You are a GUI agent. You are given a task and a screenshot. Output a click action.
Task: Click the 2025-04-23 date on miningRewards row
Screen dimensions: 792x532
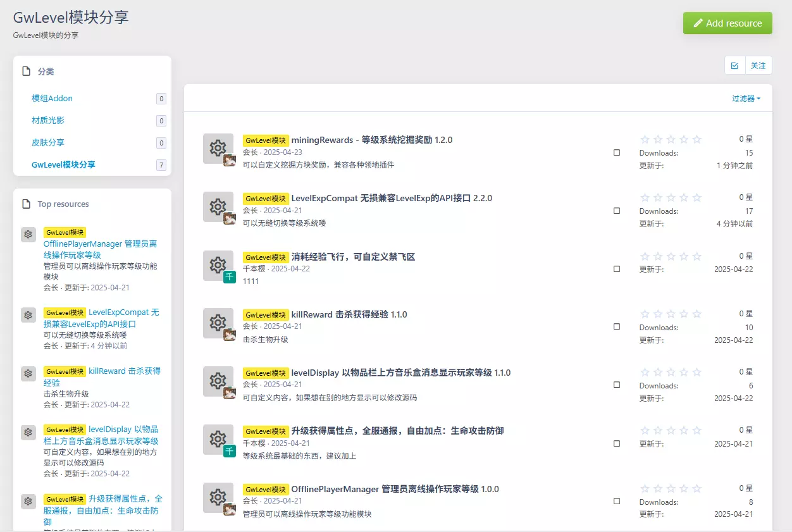tap(283, 152)
